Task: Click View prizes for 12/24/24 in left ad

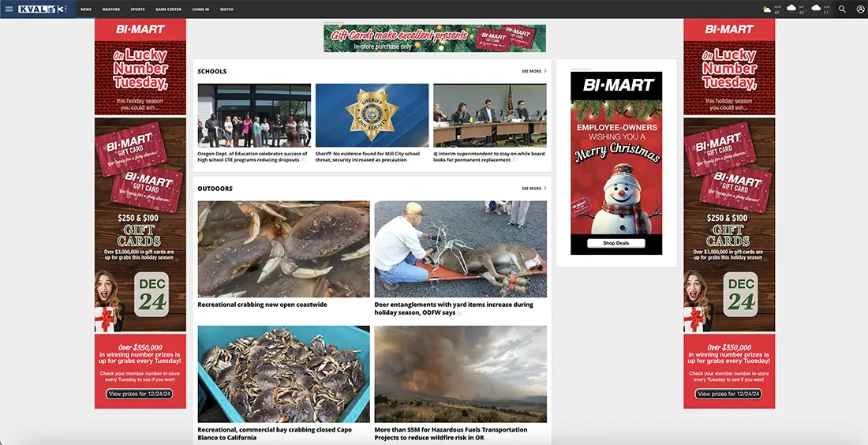Action: pyautogui.click(x=140, y=394)
